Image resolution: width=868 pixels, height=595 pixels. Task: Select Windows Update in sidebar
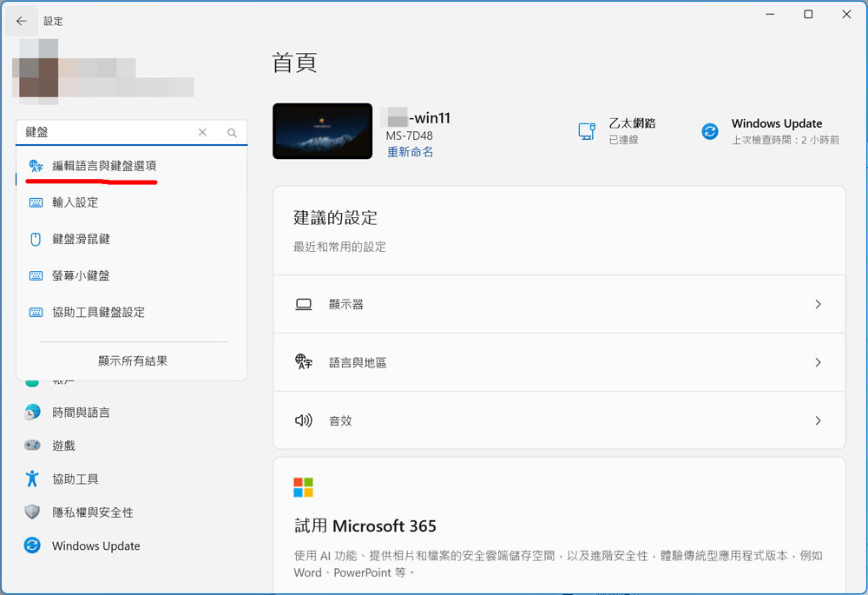132,545
